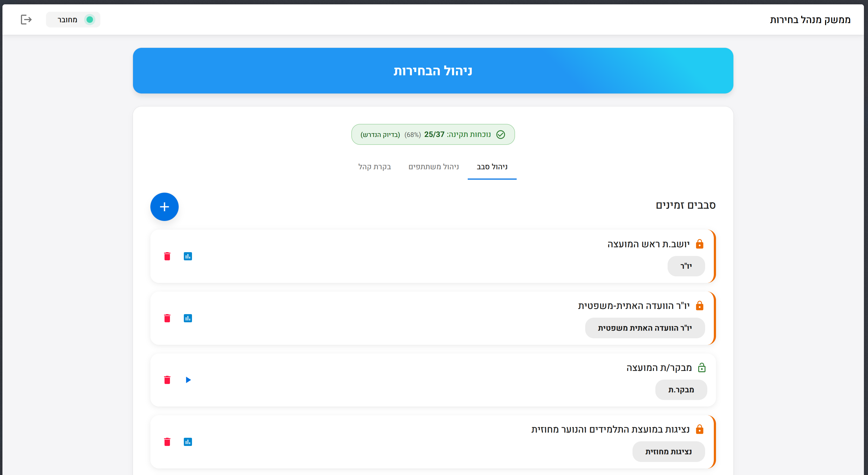Viewport: 868px width, 475px height.
Task: Click the מחובר connection status badge
Action: [73, 20]
